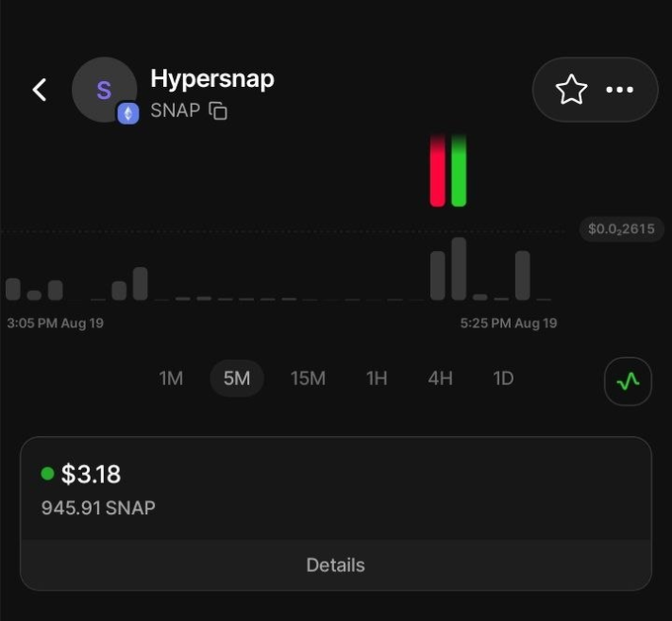Tap the tallest volume bar below the green candle
Screen dimensions: 672x621
(459, 268)
